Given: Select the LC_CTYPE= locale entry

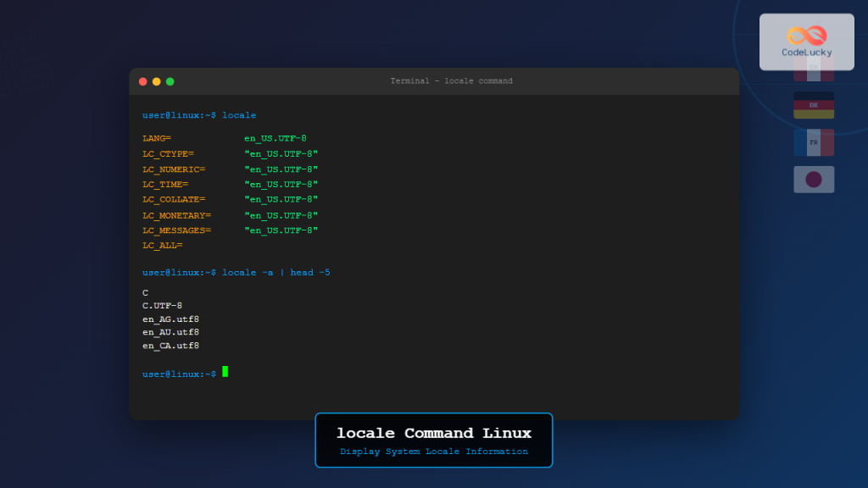Looking at the screenshot, I should (x=229, y=153).
